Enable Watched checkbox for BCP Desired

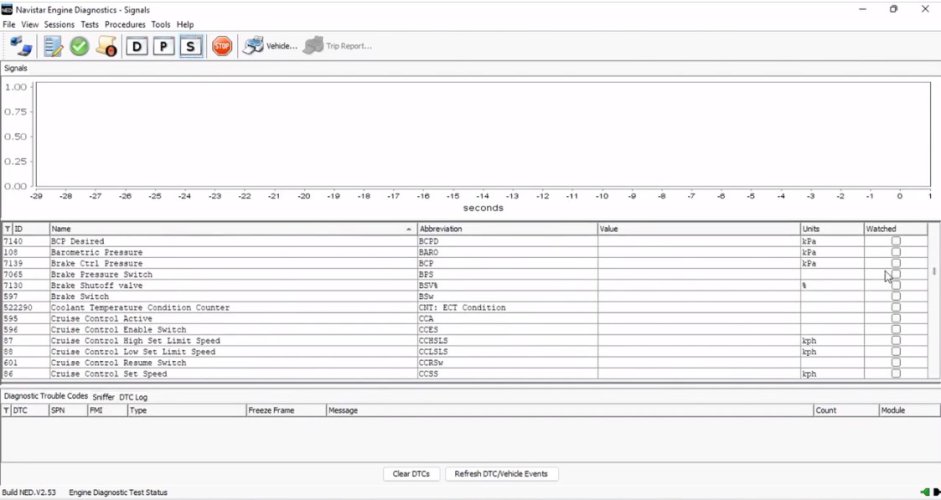pyautogui.click(x=896, y=241)
